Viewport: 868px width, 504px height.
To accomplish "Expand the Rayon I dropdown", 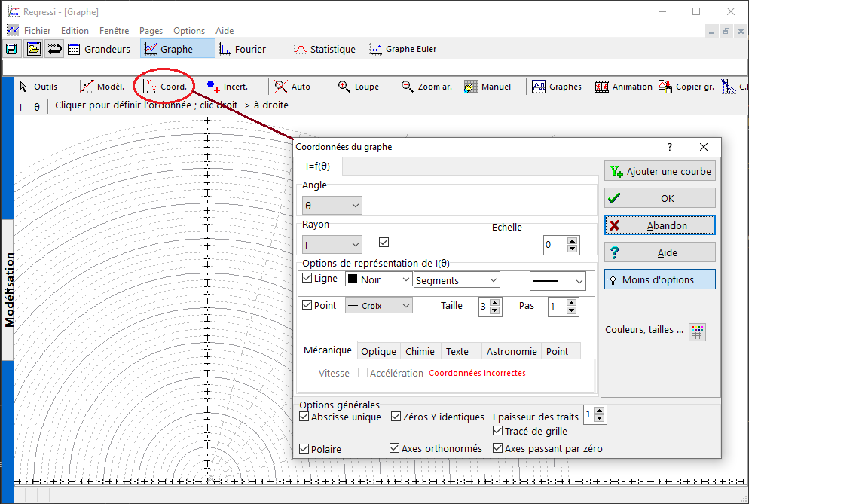I will (332, 245).
